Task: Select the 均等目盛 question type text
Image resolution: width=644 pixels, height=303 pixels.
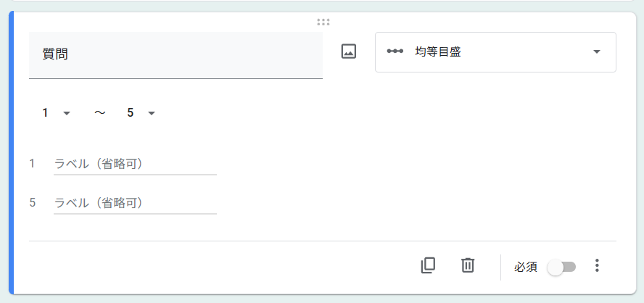Action: coord(438,51)
